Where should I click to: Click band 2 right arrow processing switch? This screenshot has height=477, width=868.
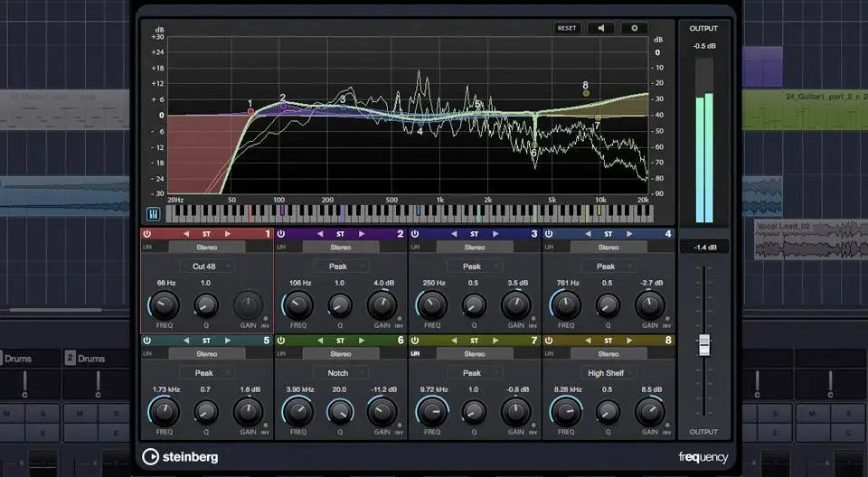click(x=362, y=234)
